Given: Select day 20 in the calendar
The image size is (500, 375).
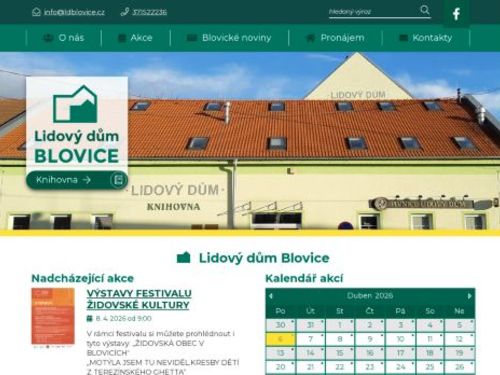Looking at the screenshot, I should (280, 367).
